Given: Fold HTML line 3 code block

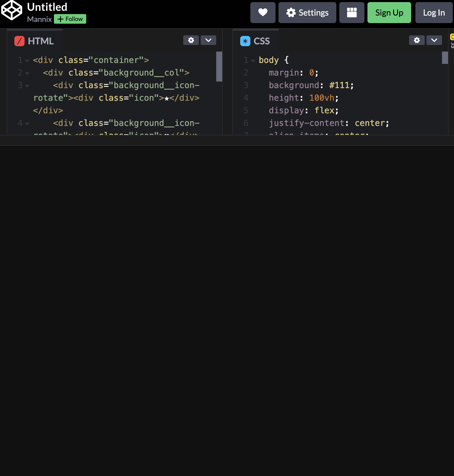Looking at the screenshot, I should [27, 86].
